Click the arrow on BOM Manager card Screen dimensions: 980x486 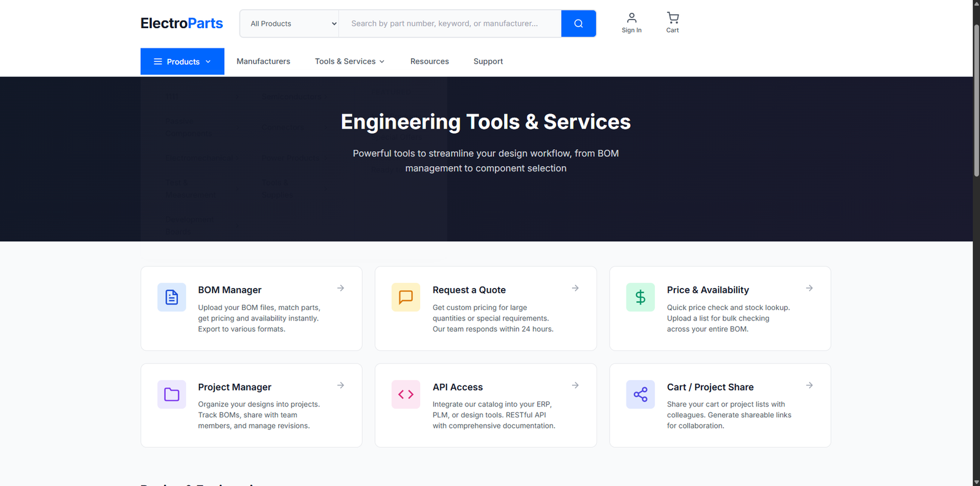pos(341,288)
